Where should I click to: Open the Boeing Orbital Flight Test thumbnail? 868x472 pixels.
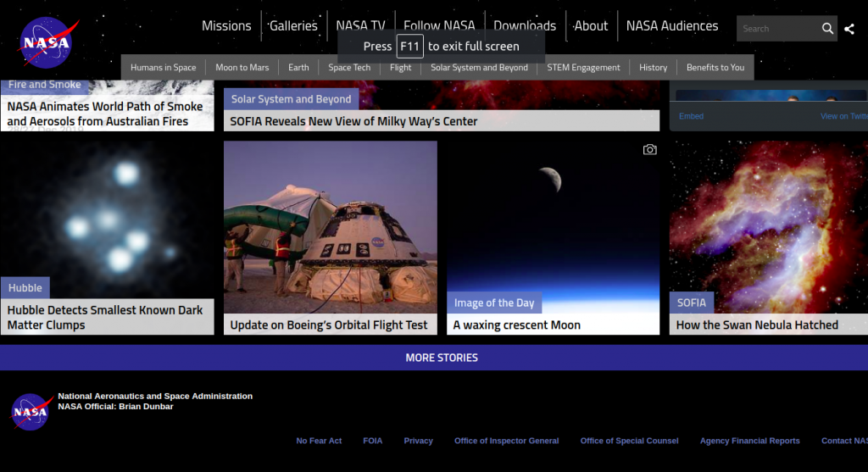330,226
